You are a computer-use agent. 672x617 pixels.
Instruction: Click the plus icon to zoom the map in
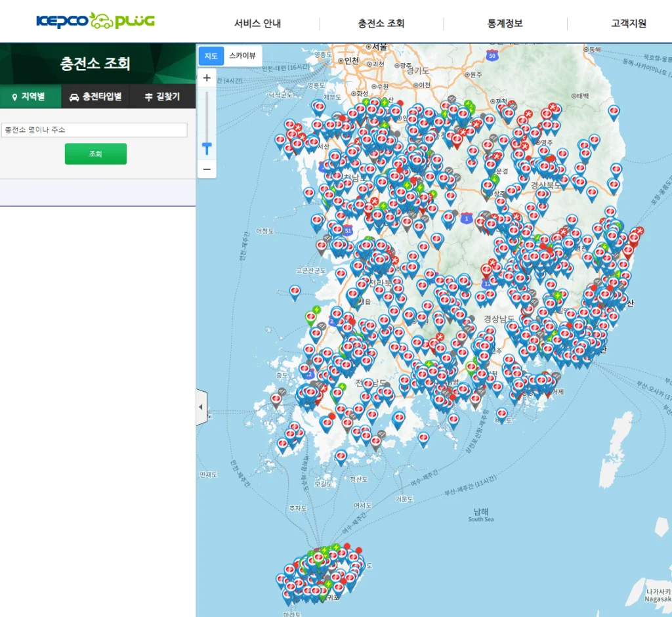pyautogui.click(x=207, y=77)
